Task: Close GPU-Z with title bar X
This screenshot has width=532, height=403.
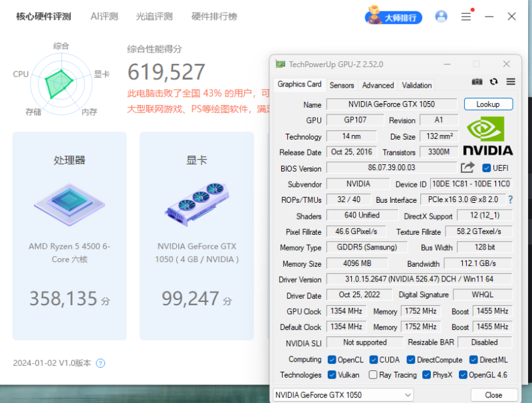Action: tap(507, 64)
